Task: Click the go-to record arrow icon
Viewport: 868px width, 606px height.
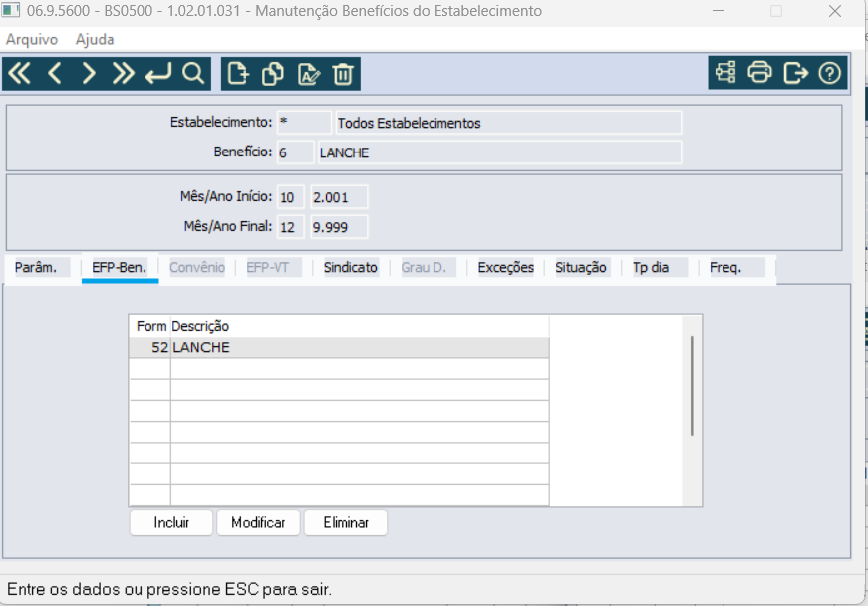Action: tap(158, 73)
